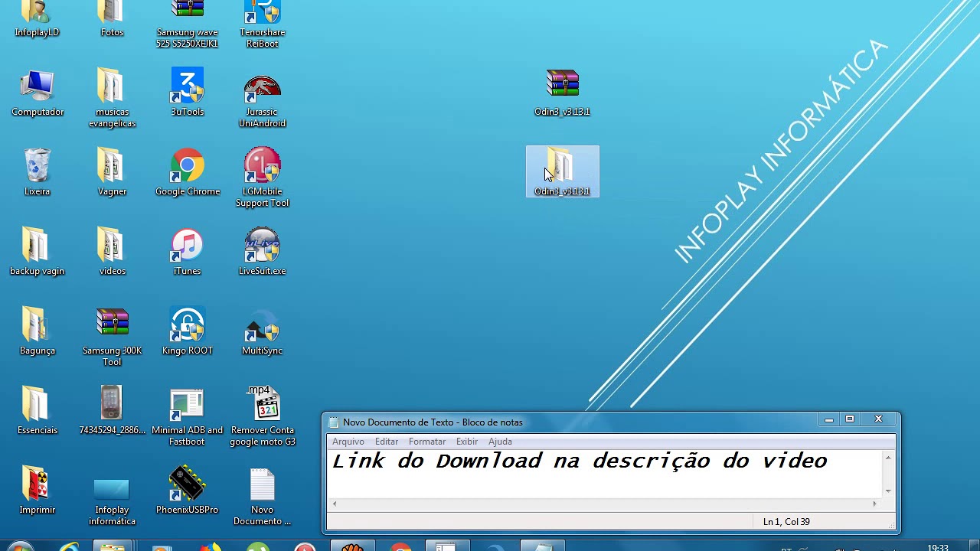The width and height of the screenshot is (980, 551).
Task: Select the videos folder icon
Action: point(112,253)
